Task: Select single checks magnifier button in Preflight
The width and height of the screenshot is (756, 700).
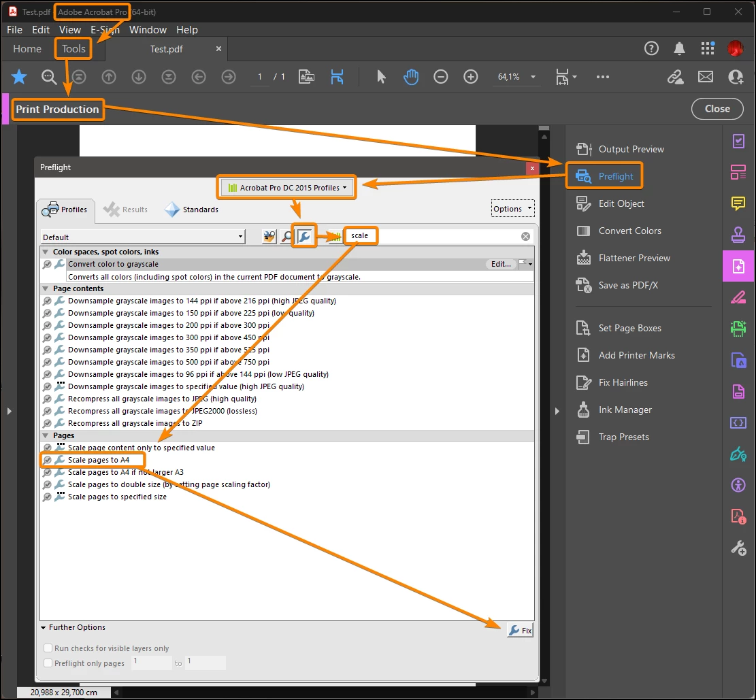Action: click(287, 236)
